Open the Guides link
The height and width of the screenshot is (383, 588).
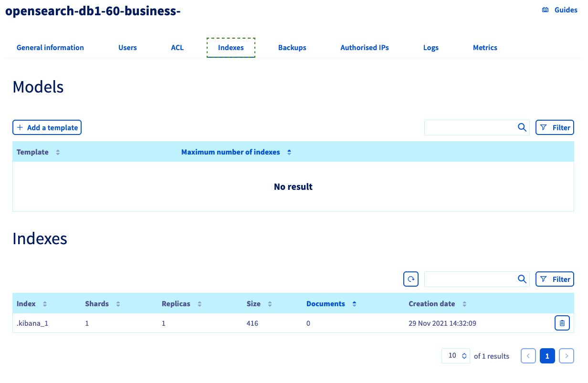click(x=560, y=10)
